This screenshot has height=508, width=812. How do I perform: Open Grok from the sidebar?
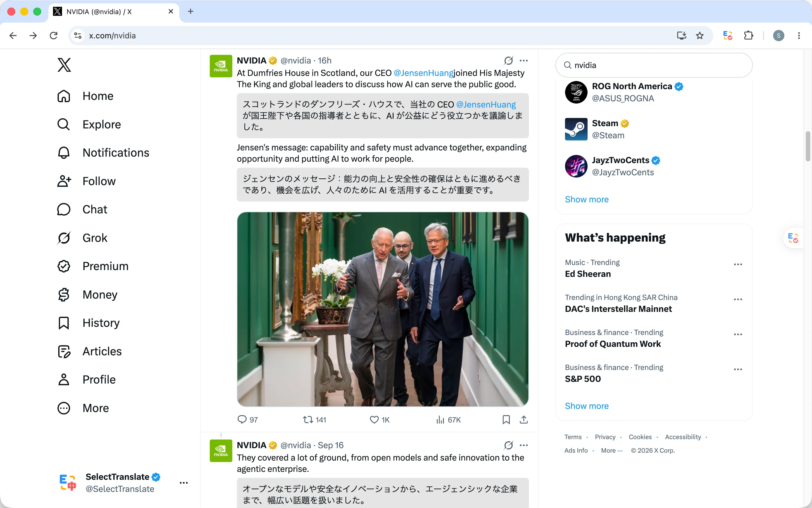(x=82, y=238)
